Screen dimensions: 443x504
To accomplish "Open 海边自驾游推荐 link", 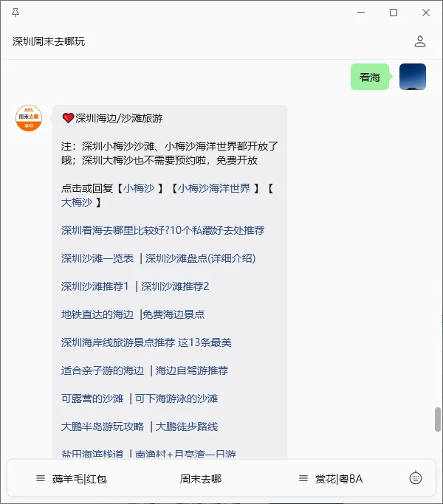I will tap(192, 370).
